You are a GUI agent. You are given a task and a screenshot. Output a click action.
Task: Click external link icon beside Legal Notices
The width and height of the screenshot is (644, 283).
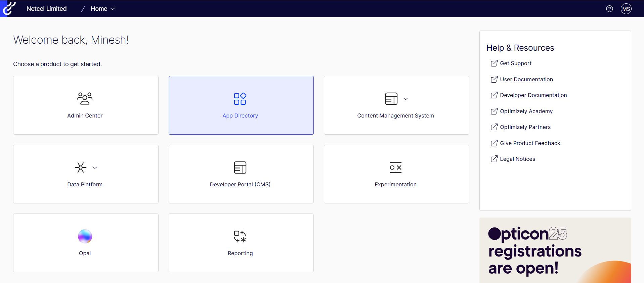pos(494,159)
